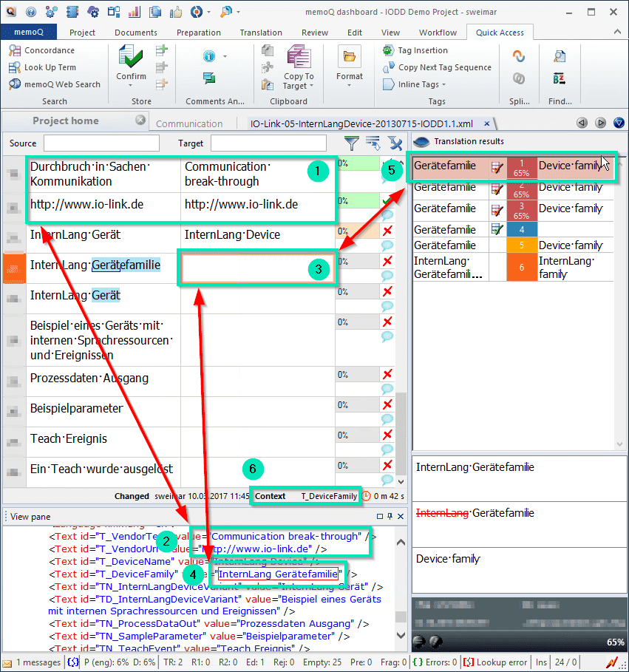Click the View pane scroll down arrow
This screenshot has height=672, width=629.
click(x=401, y=635)
